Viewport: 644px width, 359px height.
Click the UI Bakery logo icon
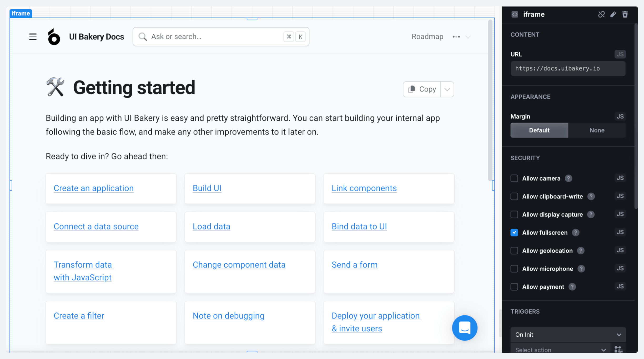pos(54,37)
